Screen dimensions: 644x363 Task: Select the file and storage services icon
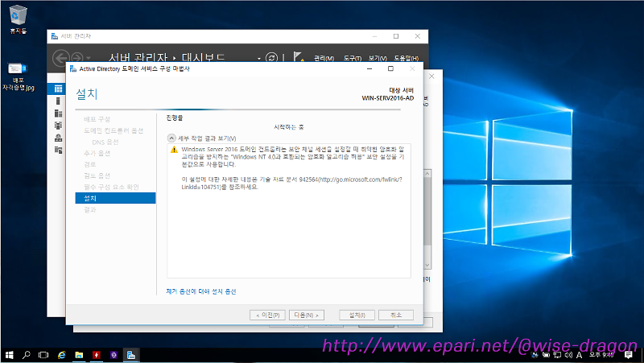(58, 150)
